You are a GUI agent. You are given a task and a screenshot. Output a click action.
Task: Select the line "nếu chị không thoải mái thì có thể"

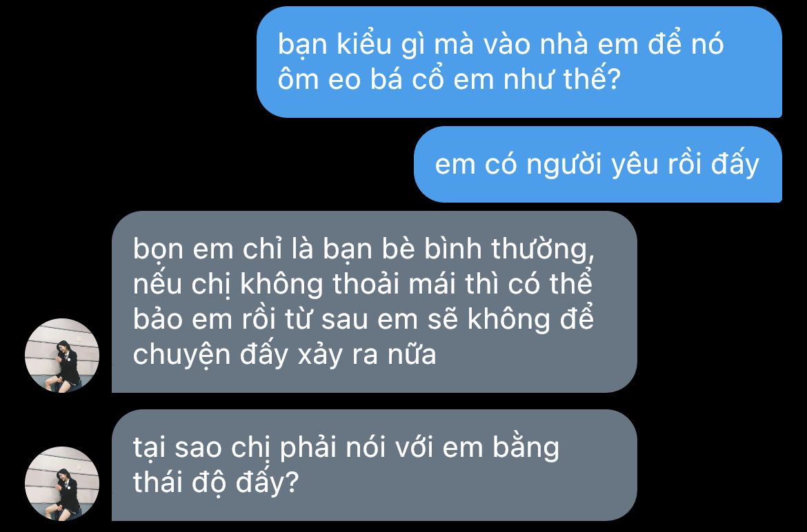coord(363,284)
